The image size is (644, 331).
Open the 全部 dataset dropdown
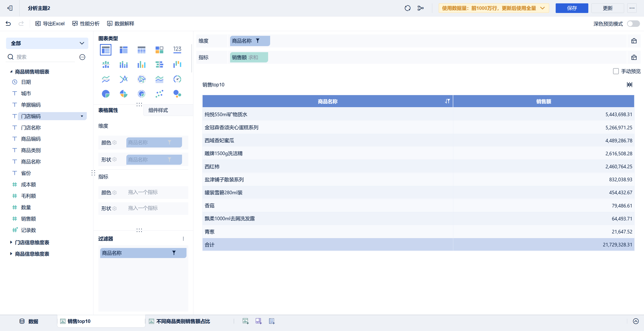[47, 43]
